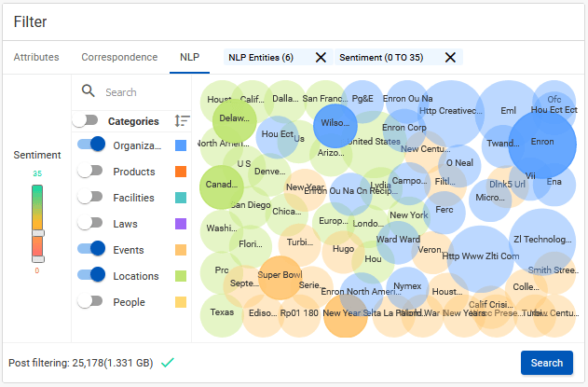Enable the People category toggle

(90, 301)
